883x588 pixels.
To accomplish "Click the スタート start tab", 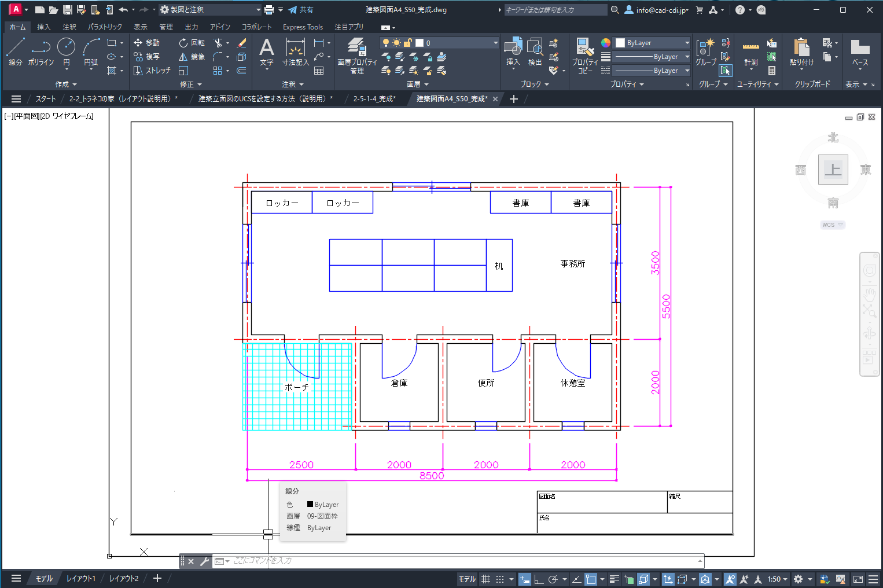I will [x=46, y=99].
